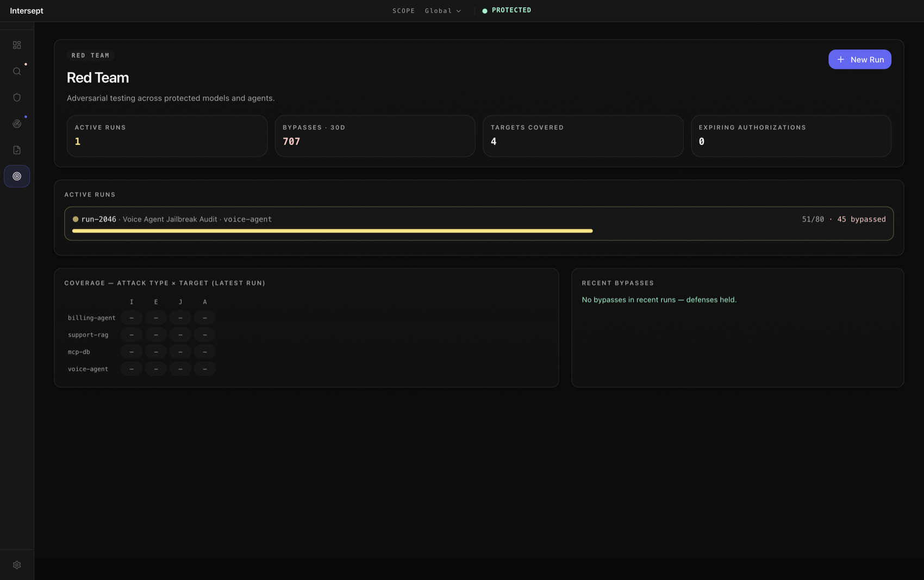924x580 pixels.
Task: Click the Targets Covered stat card
Action: point(583,136)
